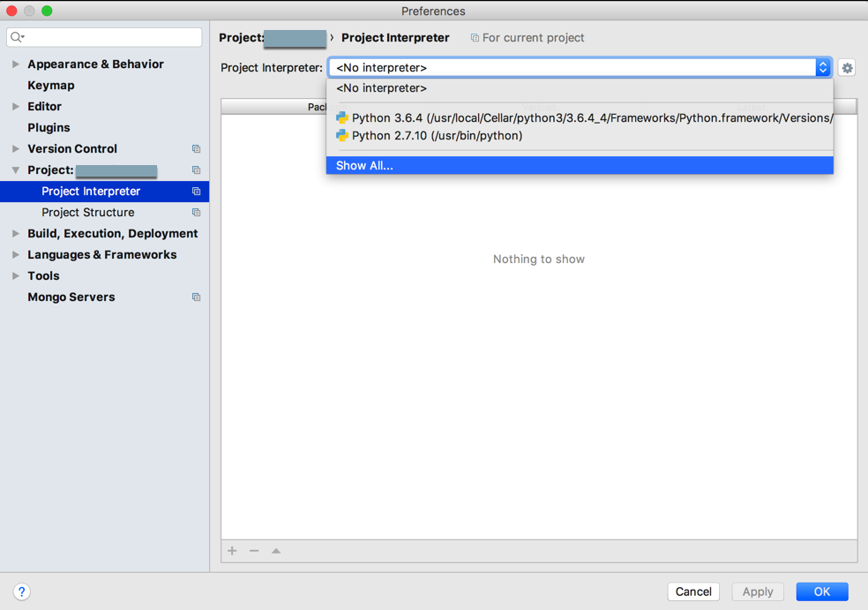Open interpreter settings gear icon

point(847,68)
